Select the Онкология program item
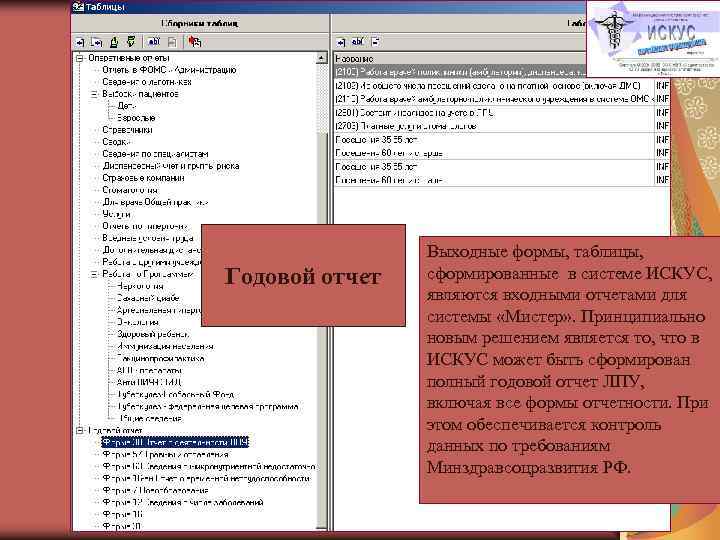Viewport: 720px width, 540px height. coord(138,322)
